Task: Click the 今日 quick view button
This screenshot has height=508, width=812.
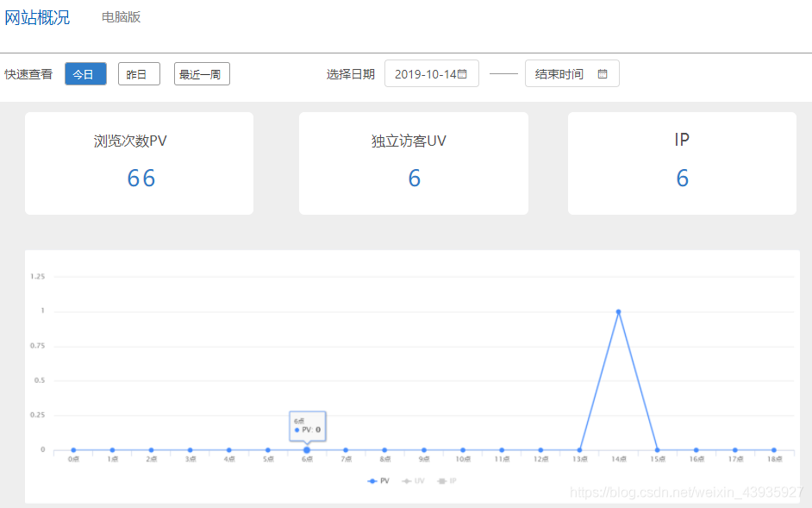Action: click(x=84, y=74)
